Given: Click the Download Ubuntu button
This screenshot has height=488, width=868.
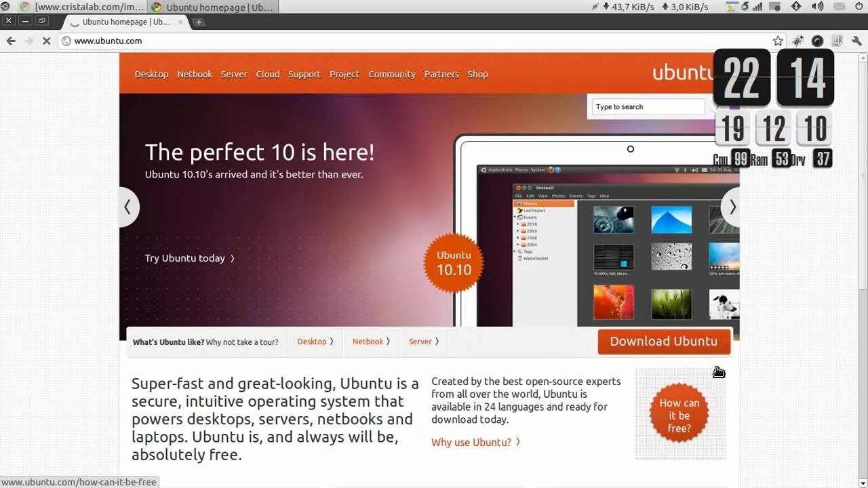Looking at the screenshot, I should tap(664, 342).
